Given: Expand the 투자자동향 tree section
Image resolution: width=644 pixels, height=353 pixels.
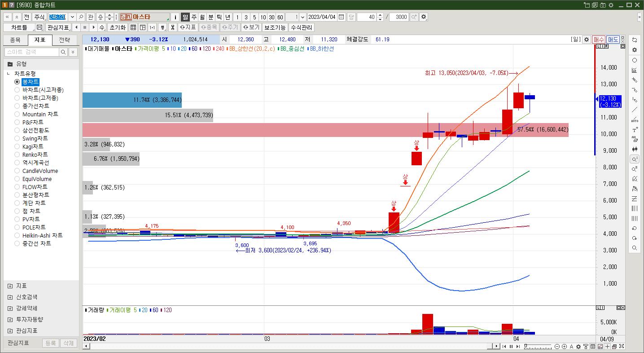Looking at the screenshot, I should click(x=10, y=319).
